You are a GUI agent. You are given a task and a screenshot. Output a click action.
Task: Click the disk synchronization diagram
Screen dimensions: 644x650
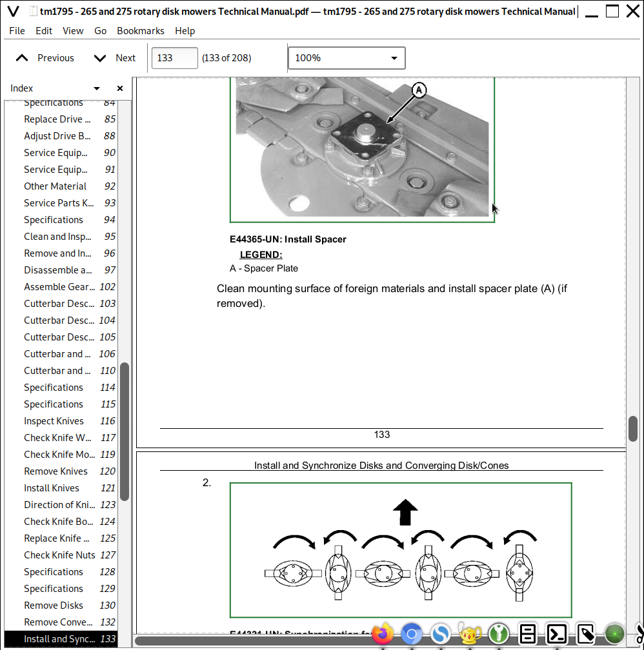pyautogui.click(x=401, y=550)
